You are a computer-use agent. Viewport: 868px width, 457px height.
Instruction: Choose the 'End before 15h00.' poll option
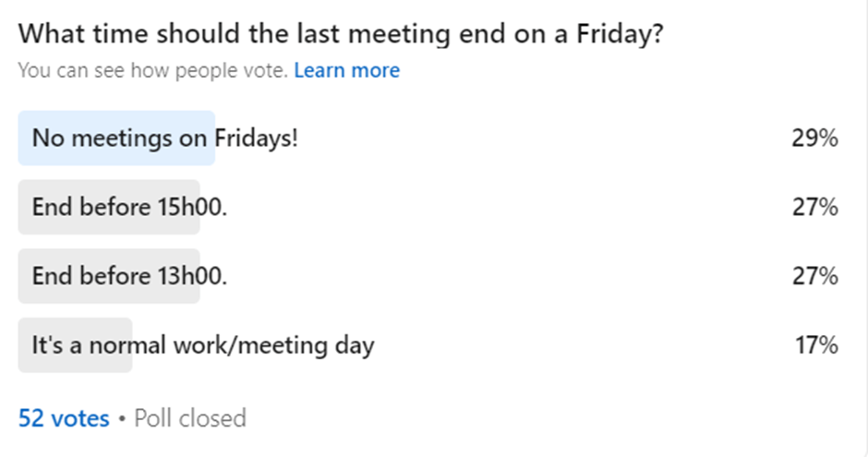(x=129, y=208)
